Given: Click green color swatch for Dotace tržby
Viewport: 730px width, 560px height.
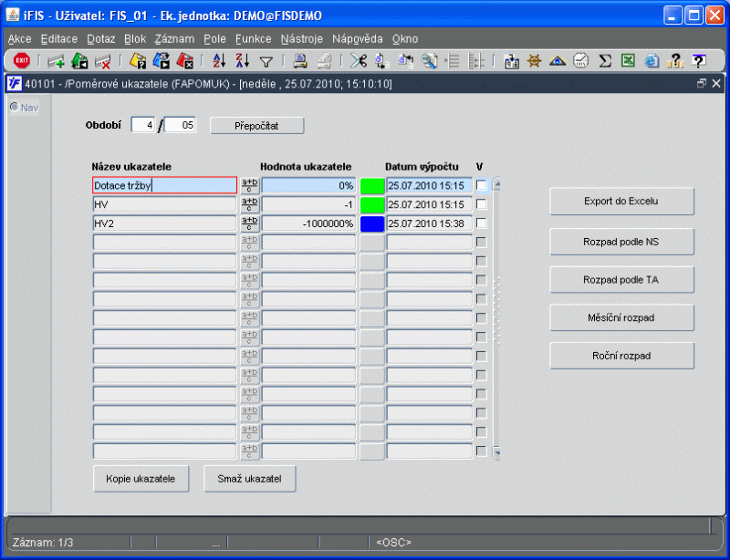Looking at the screenshot, I should click(x=372, y=186).
